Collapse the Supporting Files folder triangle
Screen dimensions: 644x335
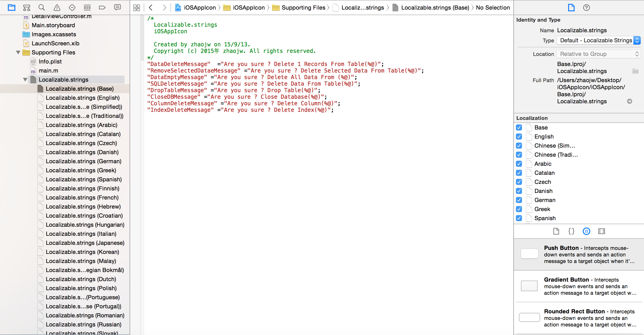pos(18,52)
